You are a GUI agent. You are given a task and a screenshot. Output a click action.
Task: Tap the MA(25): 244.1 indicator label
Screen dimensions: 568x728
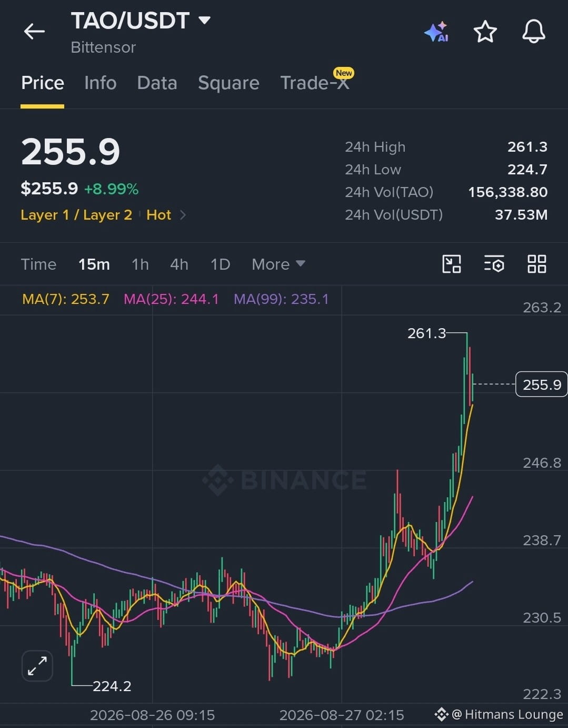171,299
